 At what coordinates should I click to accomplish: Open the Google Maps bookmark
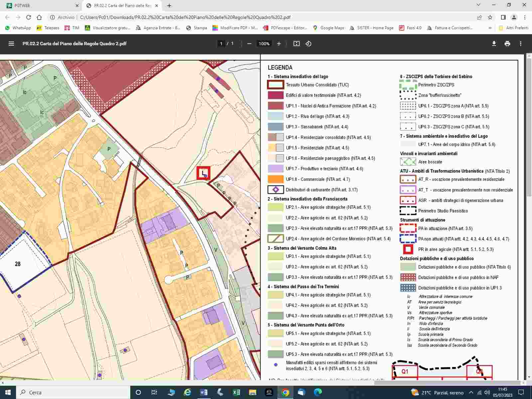[329, 28]
